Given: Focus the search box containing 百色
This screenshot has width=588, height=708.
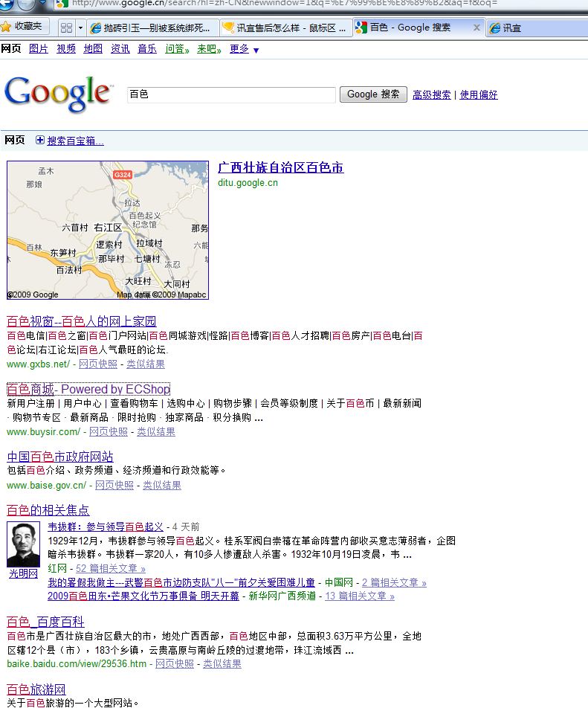Looking at the screenshot, I should pyautogui.click(x=231, y=94).
